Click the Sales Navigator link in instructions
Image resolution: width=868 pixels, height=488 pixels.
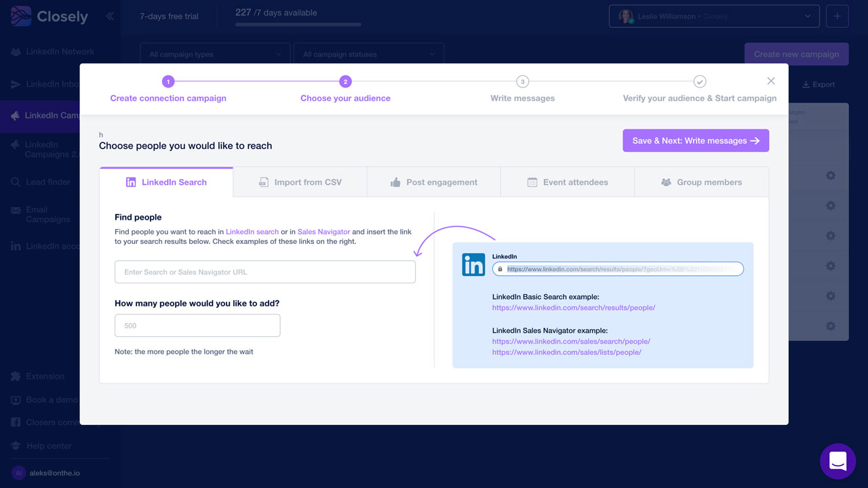pyautogui.click(x=324, y=232)
